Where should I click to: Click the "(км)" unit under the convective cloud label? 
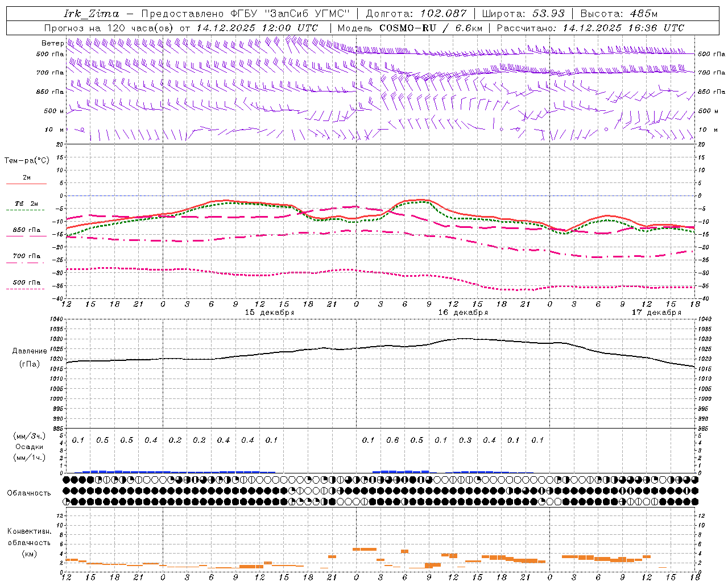30,554
